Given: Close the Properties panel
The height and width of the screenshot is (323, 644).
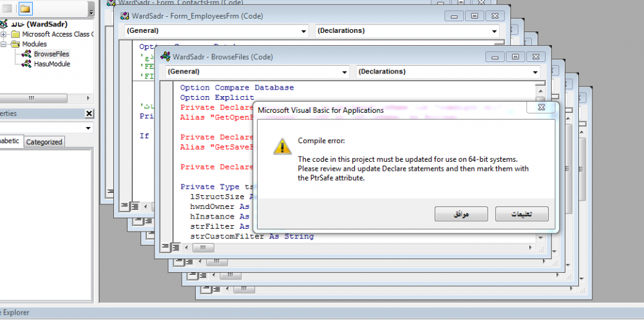Looking at the screenshot, I should (x=89, y=114).
